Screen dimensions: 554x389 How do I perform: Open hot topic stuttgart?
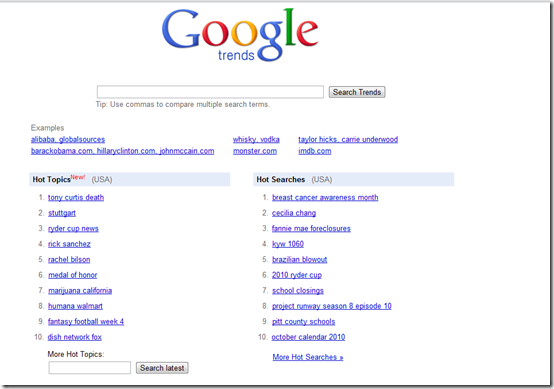coord(62,213)
